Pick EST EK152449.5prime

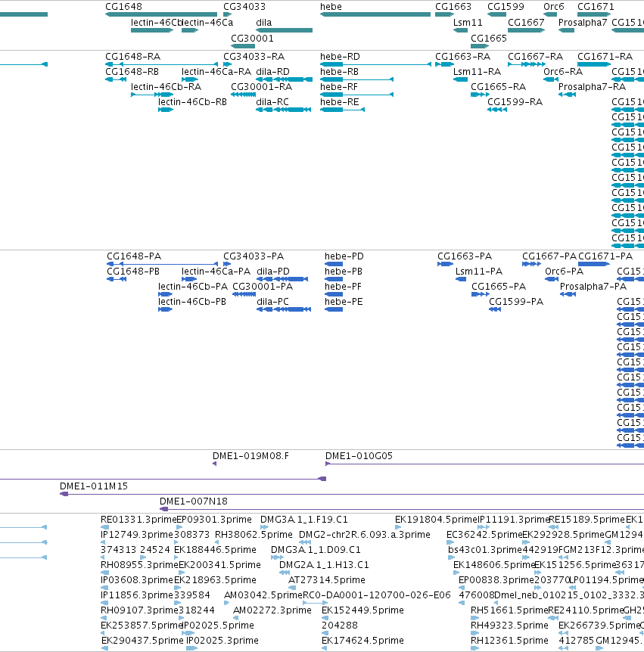pos(362,610)
